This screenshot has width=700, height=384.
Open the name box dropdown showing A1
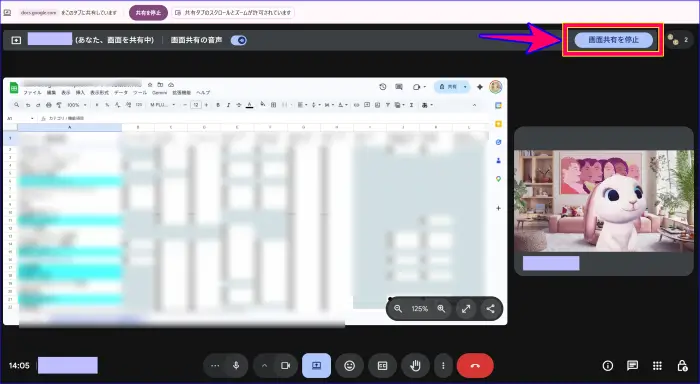click(32, 118)
